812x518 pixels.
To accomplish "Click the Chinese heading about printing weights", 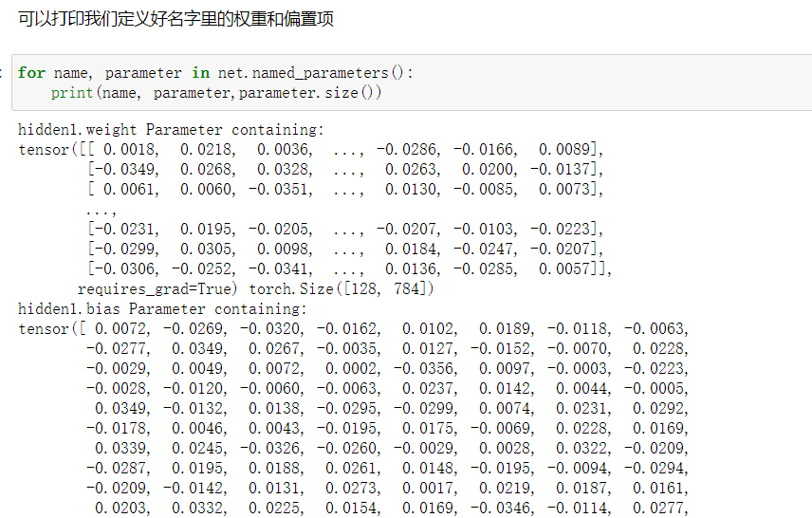I will point(175,19).
